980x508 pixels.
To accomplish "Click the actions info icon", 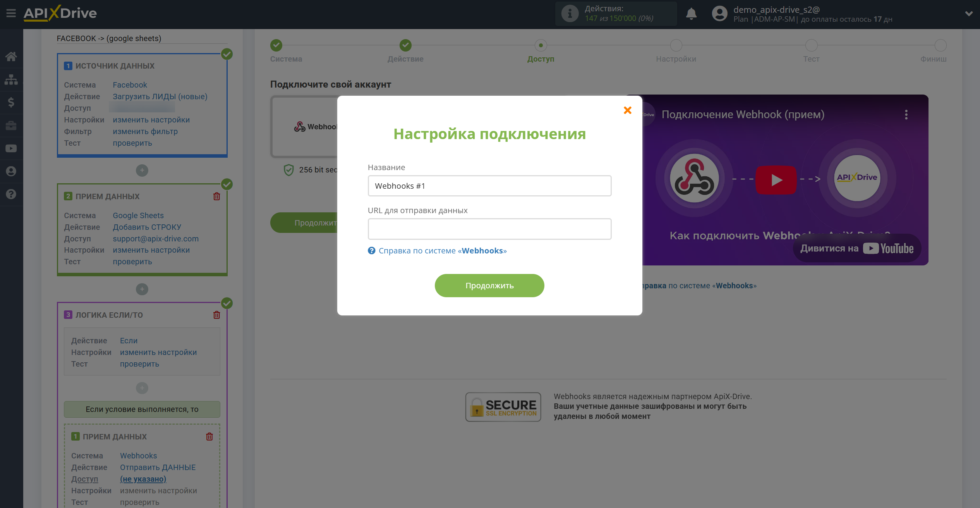I will (570, 14).
